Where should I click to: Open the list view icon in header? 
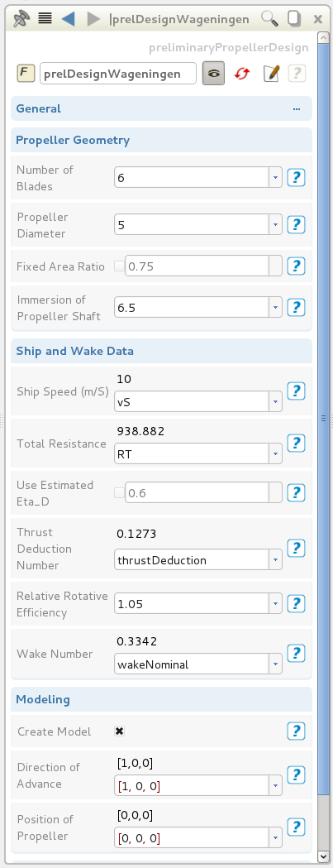[x=45, y=18]
